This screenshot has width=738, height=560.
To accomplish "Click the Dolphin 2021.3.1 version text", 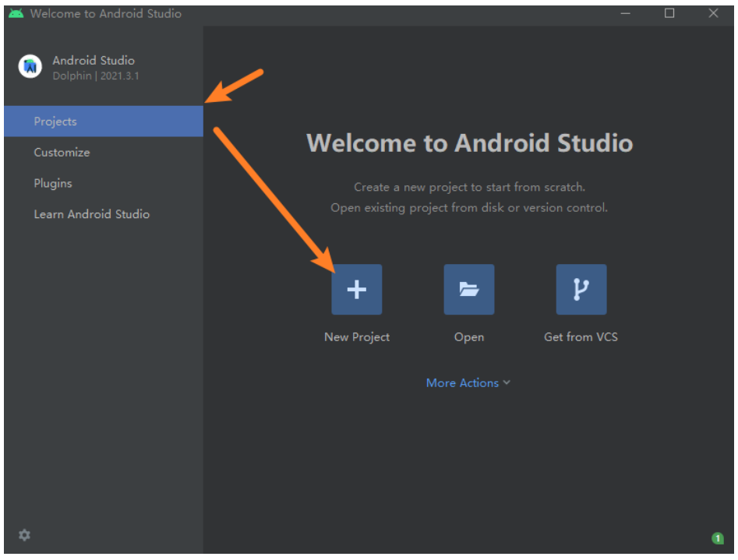I will 96,76.
